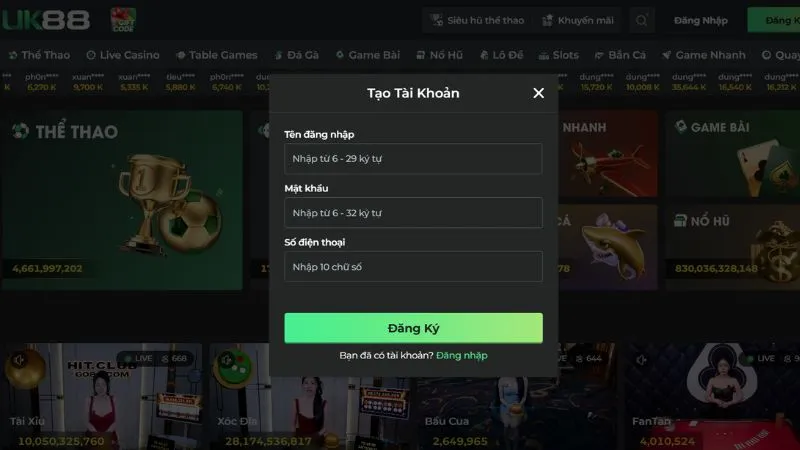
Task: Open the search magnifier icon
Action: point(641,20)
